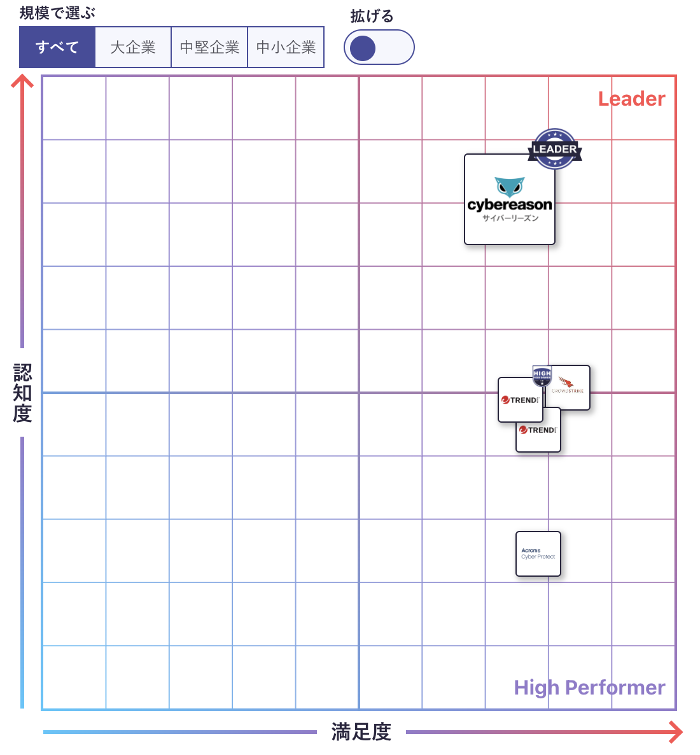Select the topmost Trend card badged High Performer
Image resolution: width=700 pixels, height=755 pixels.
520,400
